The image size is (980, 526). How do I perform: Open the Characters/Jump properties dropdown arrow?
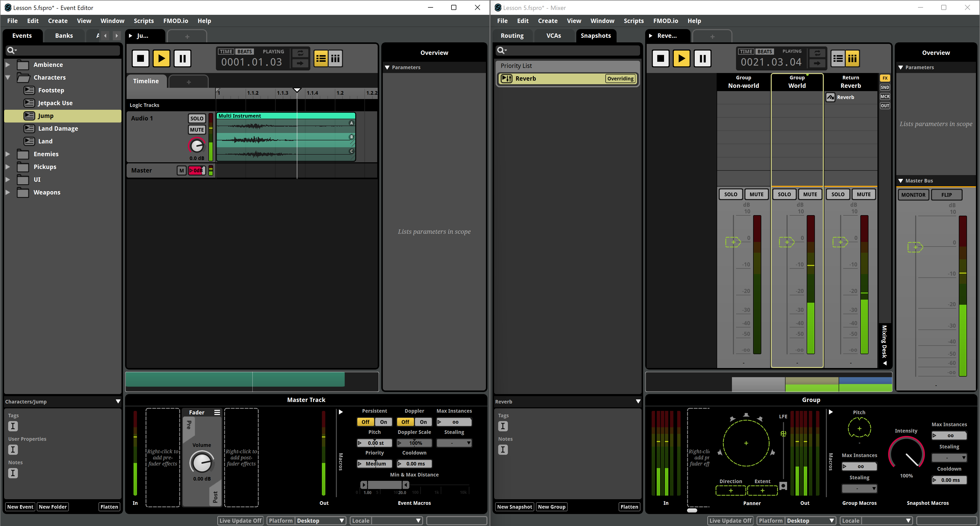pos(118,402)
